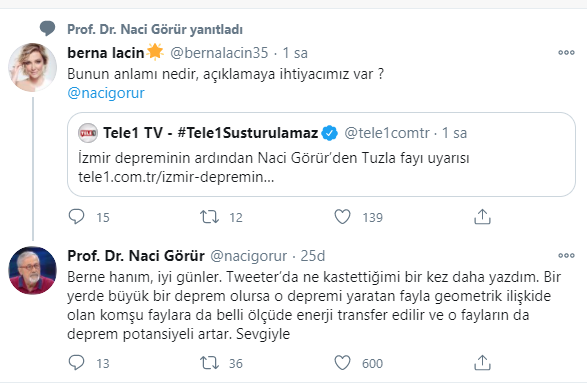The width and height of the screenshot is (587, 388).
Task: Click the Tele1 TV logo avatar
Action: [88, 133]
